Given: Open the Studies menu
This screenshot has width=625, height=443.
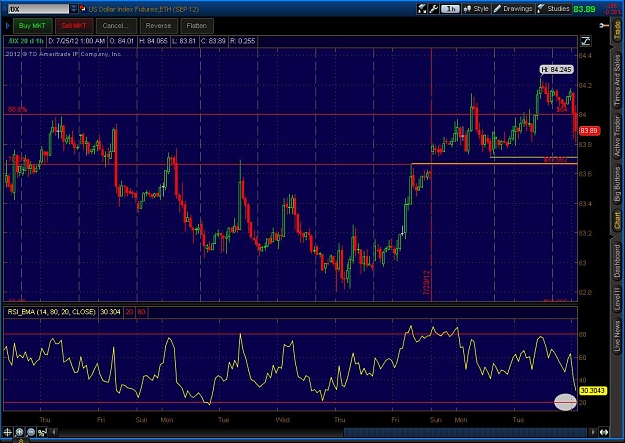Looking at the screenshot, I should [554, 9].
